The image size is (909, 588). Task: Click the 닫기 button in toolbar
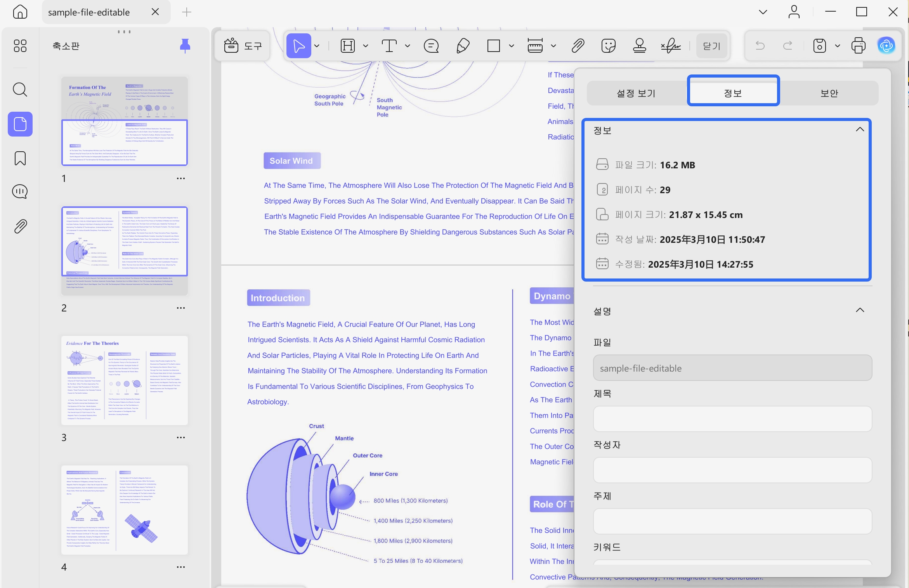(712, 46)
